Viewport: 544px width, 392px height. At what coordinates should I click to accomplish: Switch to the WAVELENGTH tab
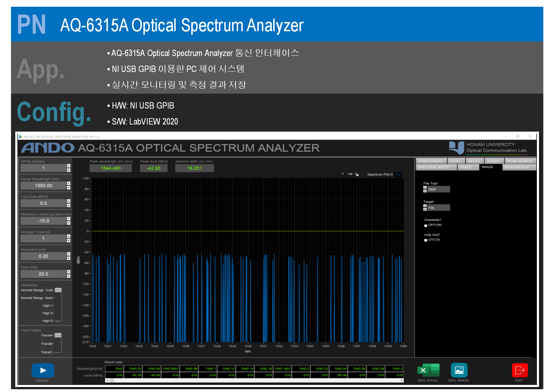coord(431,161)
